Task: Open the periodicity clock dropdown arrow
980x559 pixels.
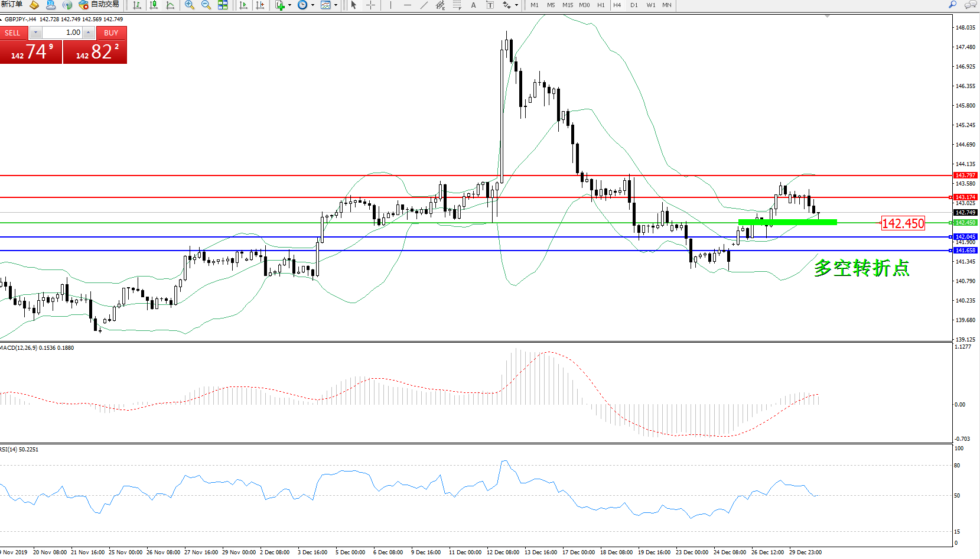Action: tap(312, 5)
